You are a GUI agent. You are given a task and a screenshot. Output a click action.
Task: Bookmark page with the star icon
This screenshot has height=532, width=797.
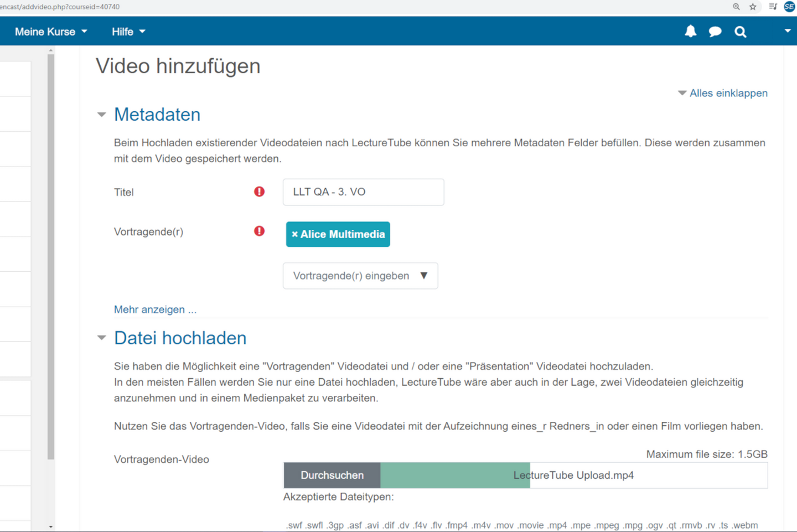pyautogui.click(x=753, y=7)
